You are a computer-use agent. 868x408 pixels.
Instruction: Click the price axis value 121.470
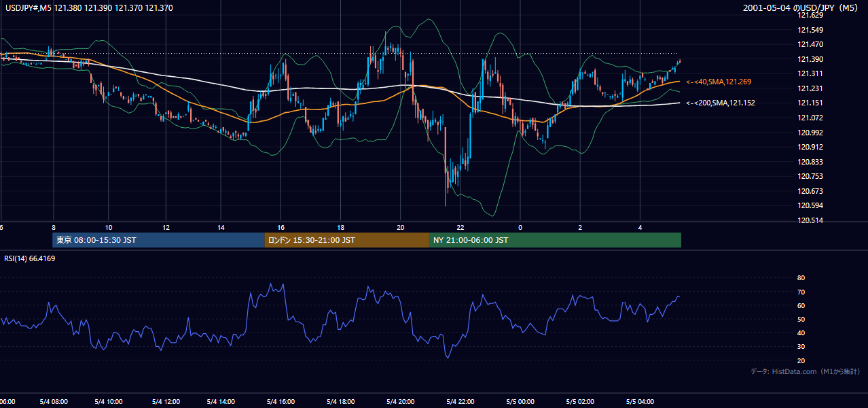810,45
